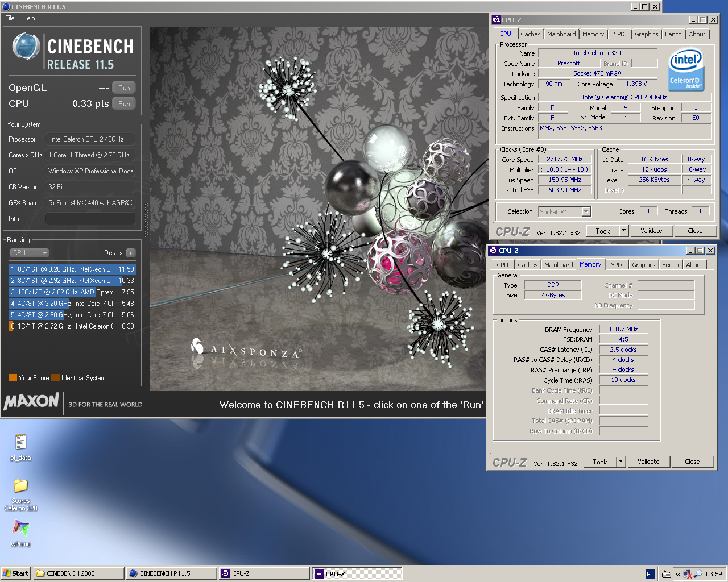The width and height of the screenshot is (728, 582).
Task: Open the Help menu in Cinebench
Action: (28, 18)
